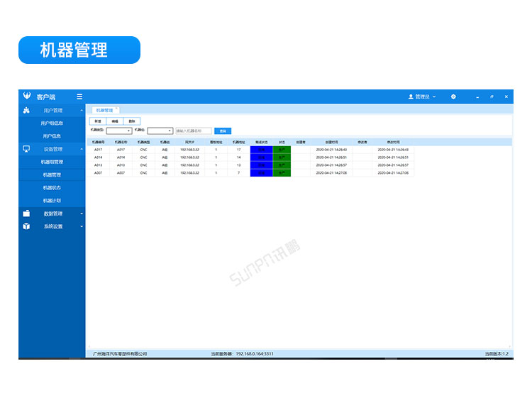Click the 系统设置 cube icon in sidebar
The width and height of the screenshot is (532, 398).
(26, 226)
